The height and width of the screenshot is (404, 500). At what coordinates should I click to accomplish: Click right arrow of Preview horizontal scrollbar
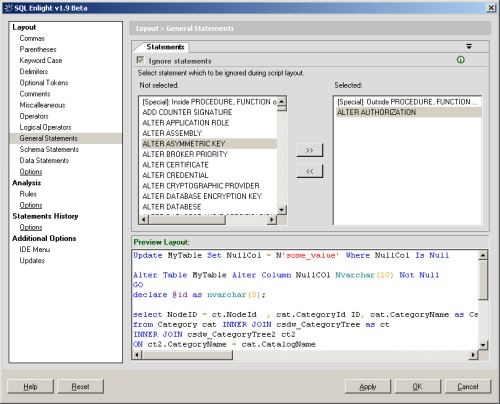click(473, 355)
